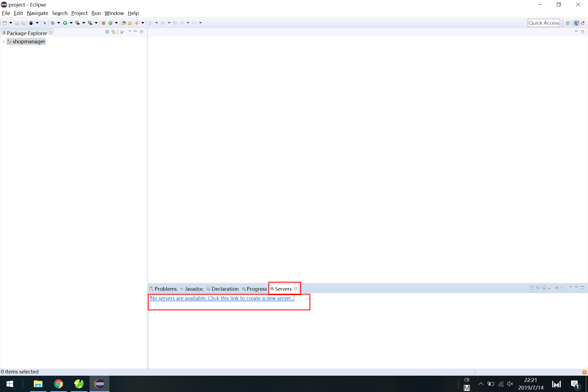Open Chrome from the Windows taskbar
This screenshot has height=392, width=588.
click(x=59, y=384)
